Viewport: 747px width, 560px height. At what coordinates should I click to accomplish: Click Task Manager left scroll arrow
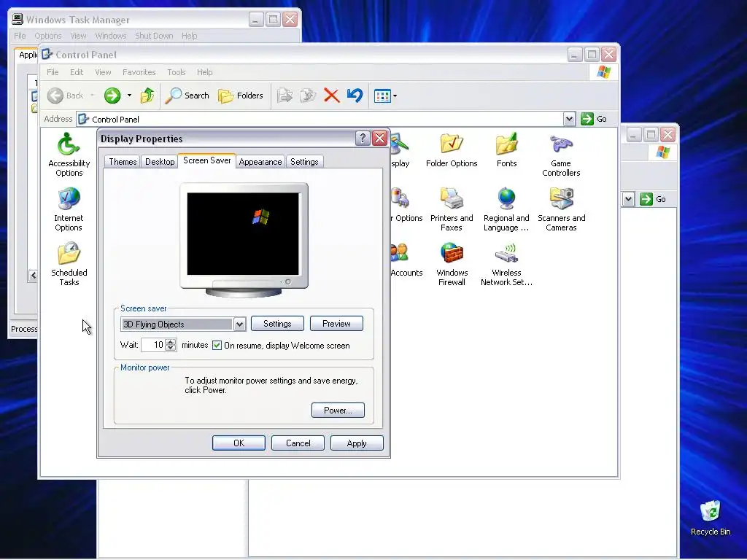coord(33,275)
